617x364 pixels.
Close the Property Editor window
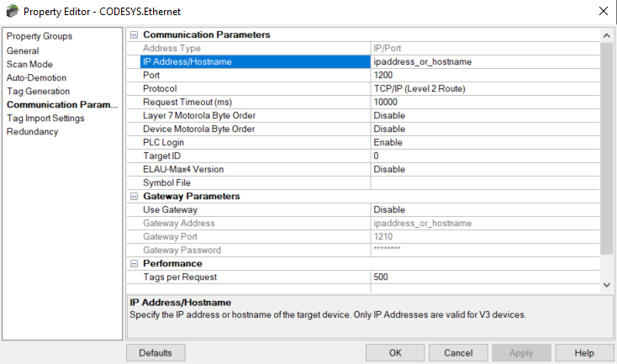pos(602,12)
